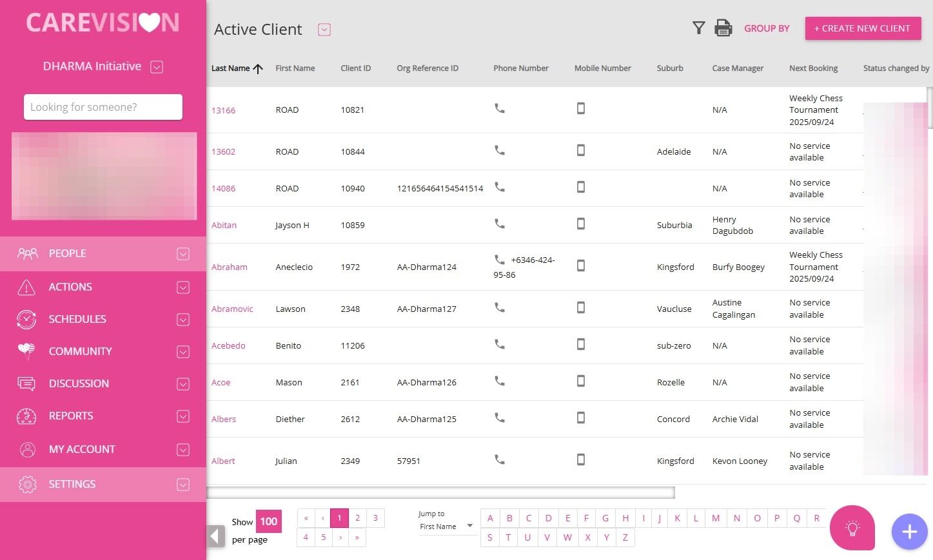
Task: Click the 'Looking for someone?' search field
Action: pyautogui.click(x=103, y=107)
